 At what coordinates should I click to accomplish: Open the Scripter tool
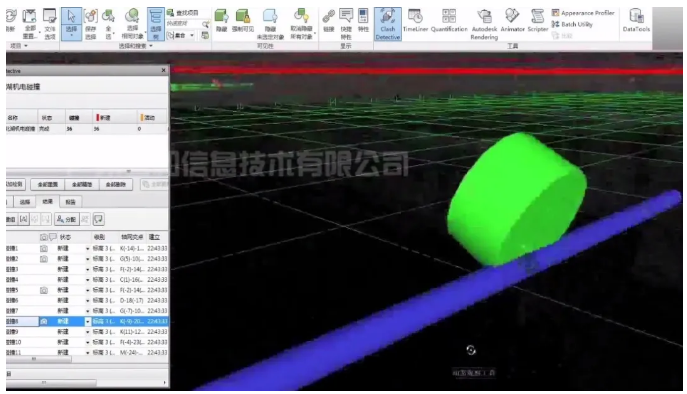[x=538, y=21]
